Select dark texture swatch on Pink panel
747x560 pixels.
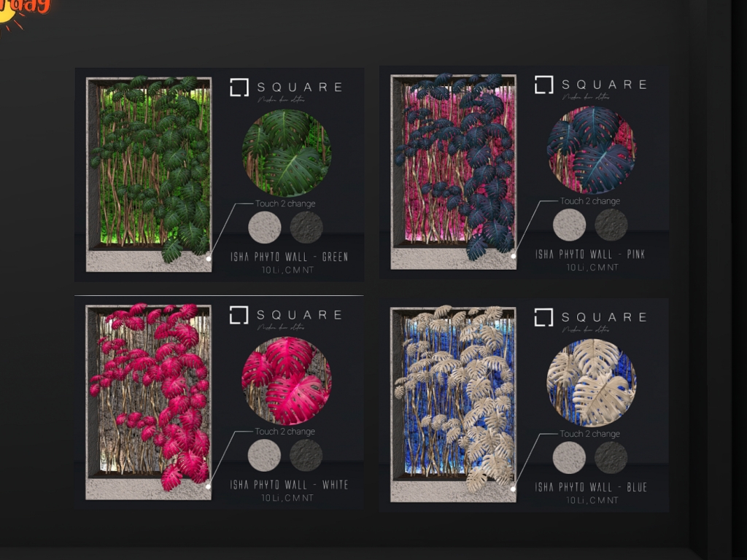click(x=611, y=225)
